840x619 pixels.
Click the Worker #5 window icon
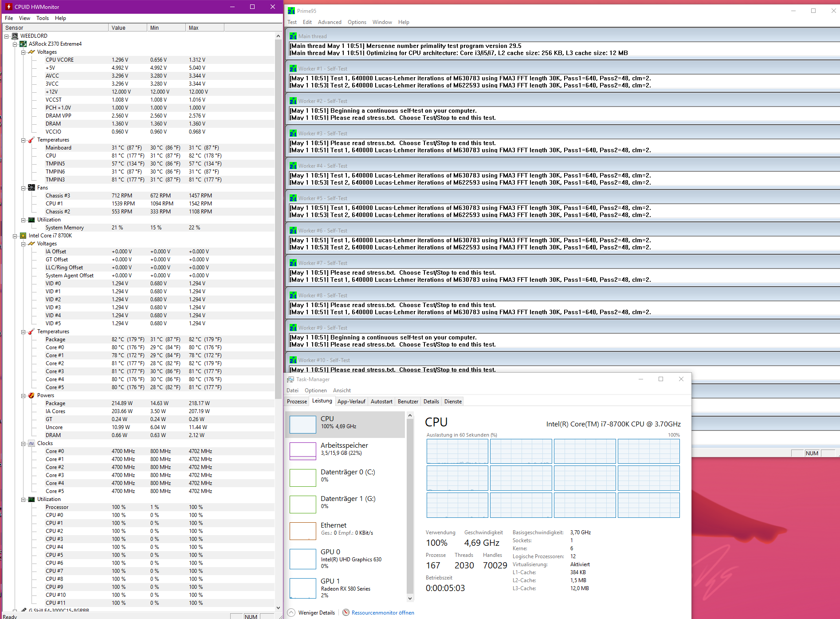(x=293, y=198)
